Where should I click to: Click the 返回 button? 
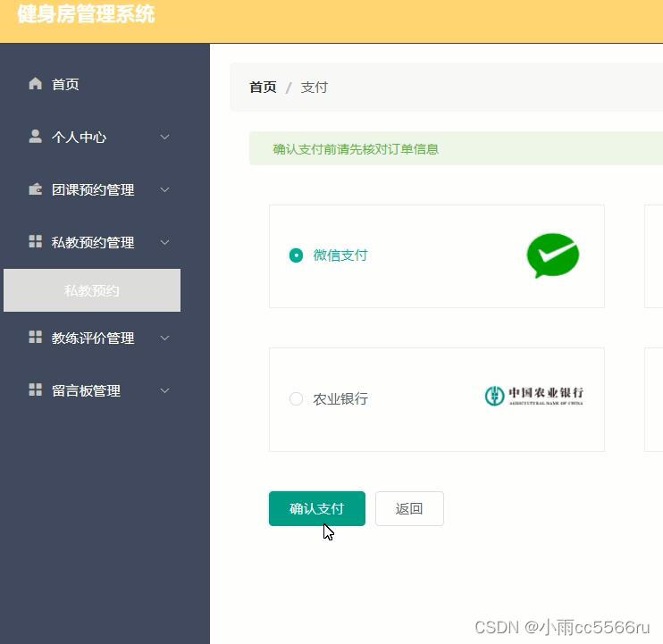(409, 508)
